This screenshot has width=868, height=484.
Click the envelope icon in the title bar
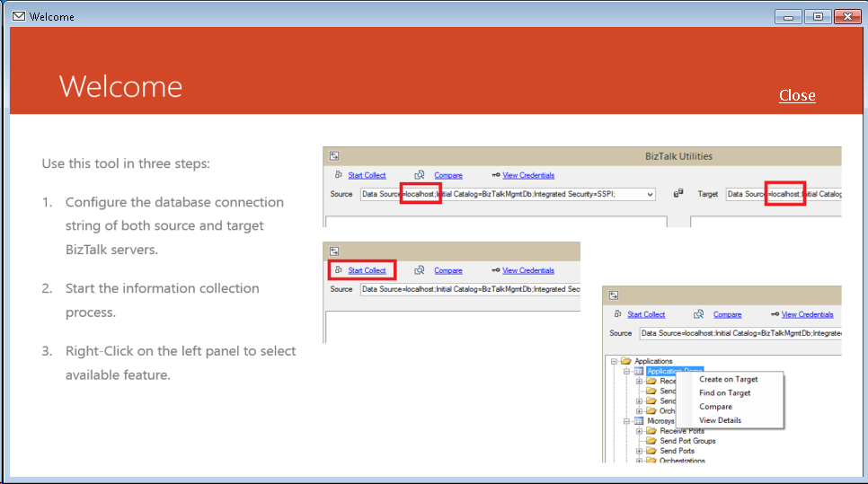click(19, 16)
